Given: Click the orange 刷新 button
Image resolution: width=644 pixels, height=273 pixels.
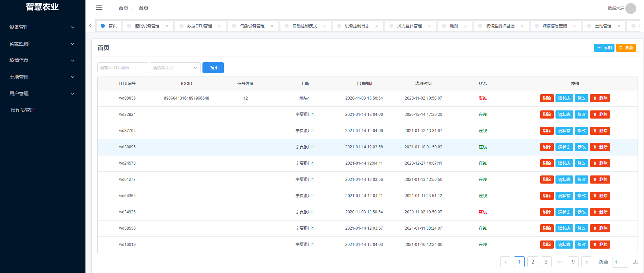Looking at the screenshot, I should tap(626, 48).
